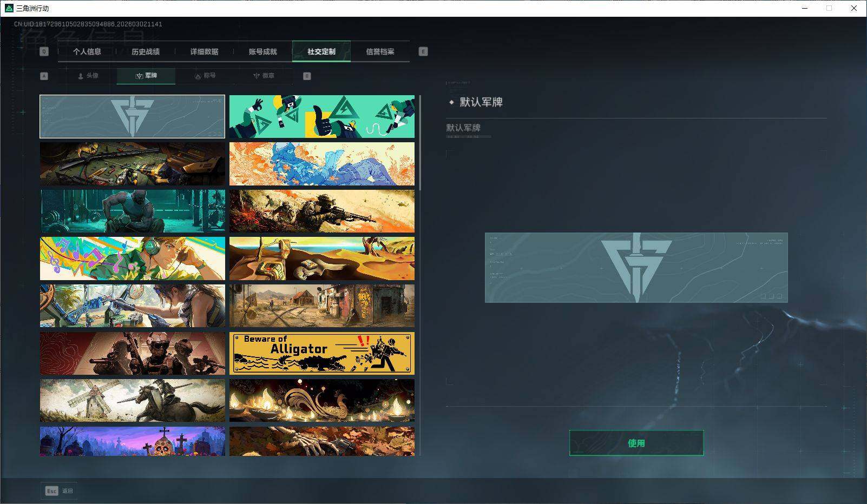Open the 个人信息 tab
The image size is (867, 504).
click(87, 52)
